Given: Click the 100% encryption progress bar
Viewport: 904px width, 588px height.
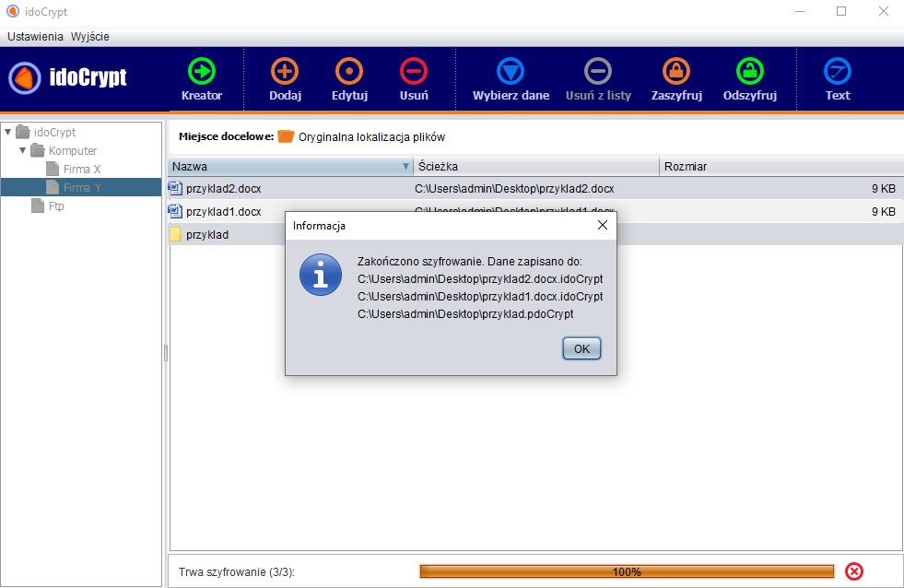Looking at the screenshot, I should coord(627,571).
